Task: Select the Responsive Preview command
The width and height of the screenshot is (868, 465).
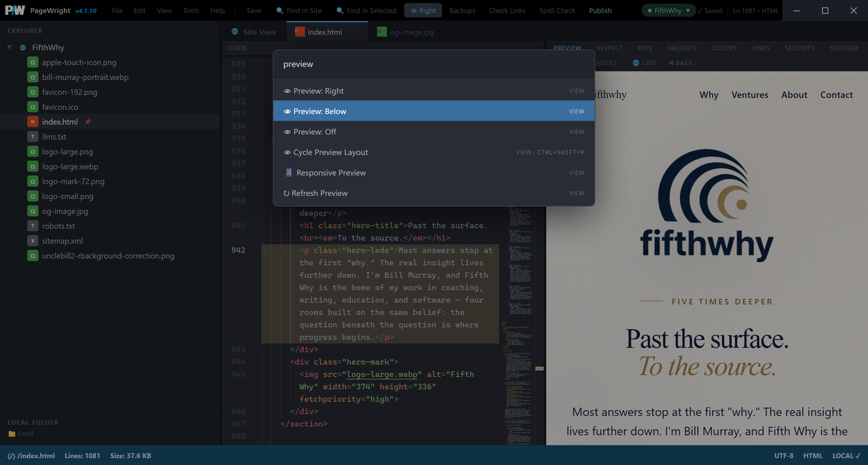Action: tap(434, 173)
